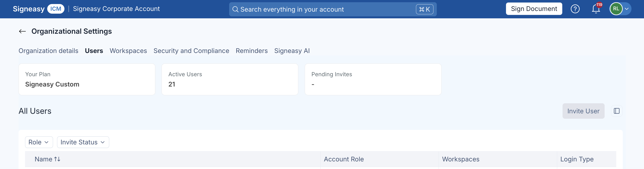
Task: Click the back arrow beside Organizational Settings
Action: [23, 31]
